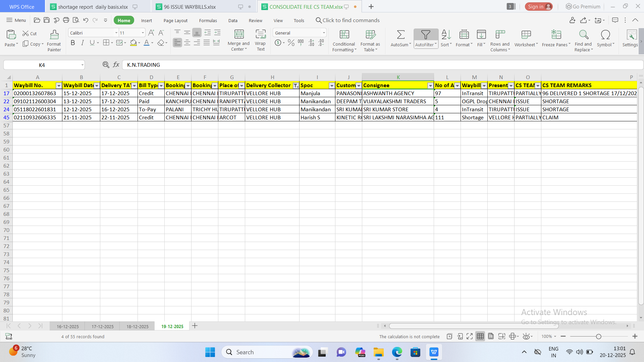Open the Page Layout ribbon tab

pos(175,20)
